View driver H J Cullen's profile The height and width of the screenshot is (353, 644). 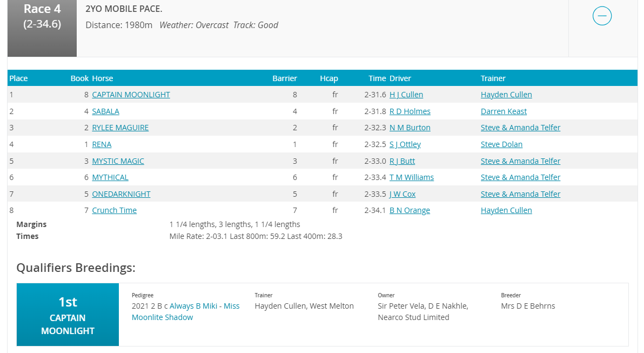406,94
